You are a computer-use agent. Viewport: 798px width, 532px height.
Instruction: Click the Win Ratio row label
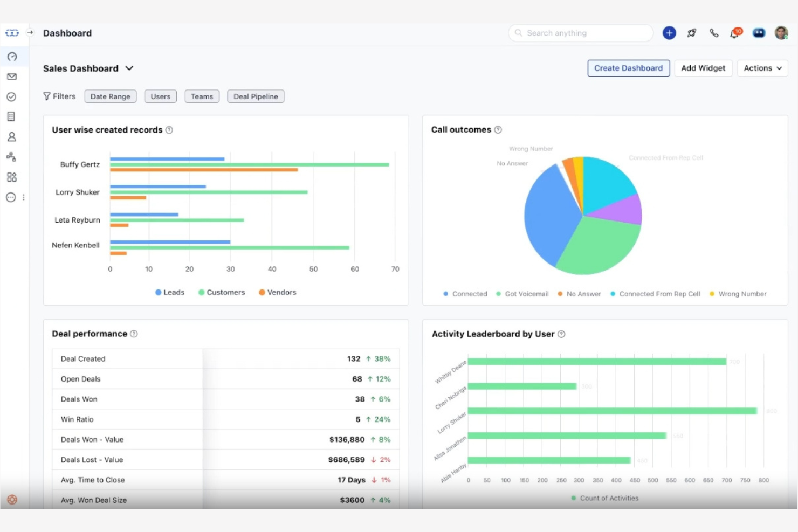77,419
